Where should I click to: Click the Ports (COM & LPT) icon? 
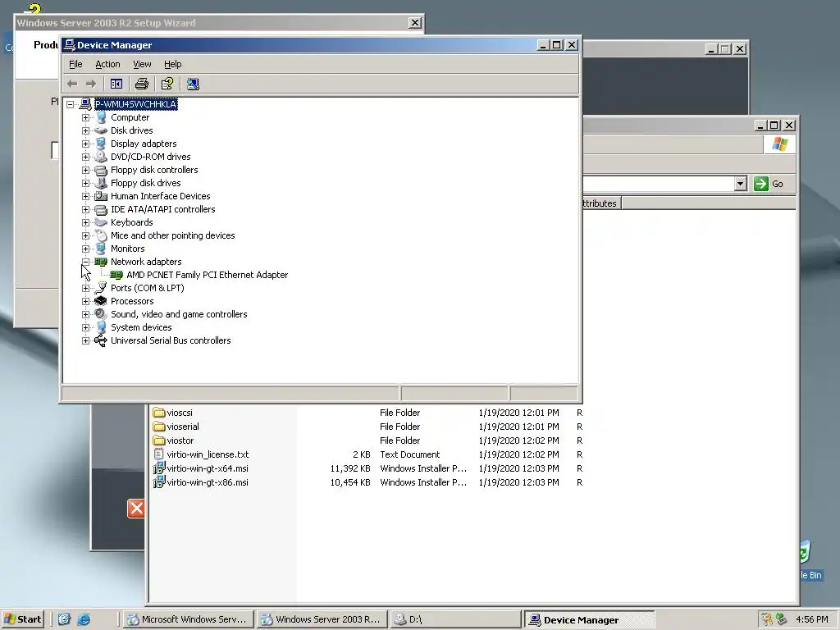(x=101, y=288)
